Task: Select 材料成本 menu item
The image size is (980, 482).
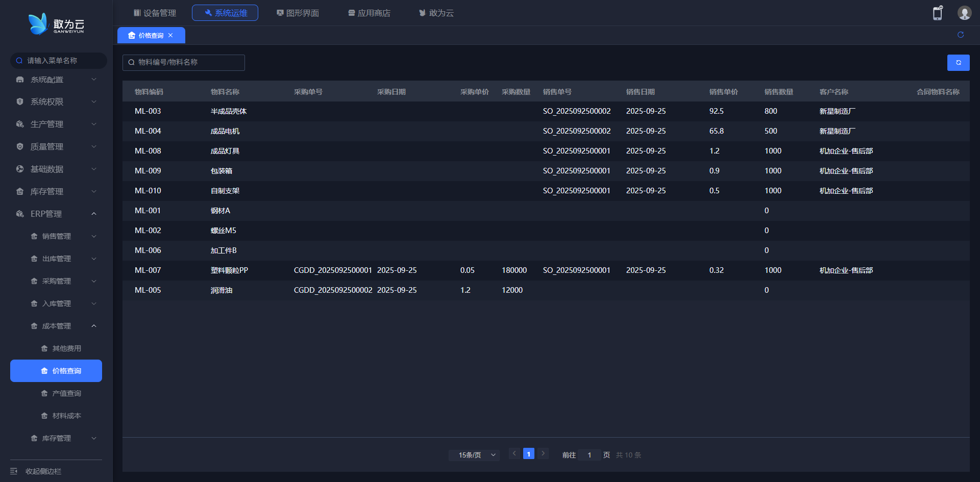Action: 66,416
